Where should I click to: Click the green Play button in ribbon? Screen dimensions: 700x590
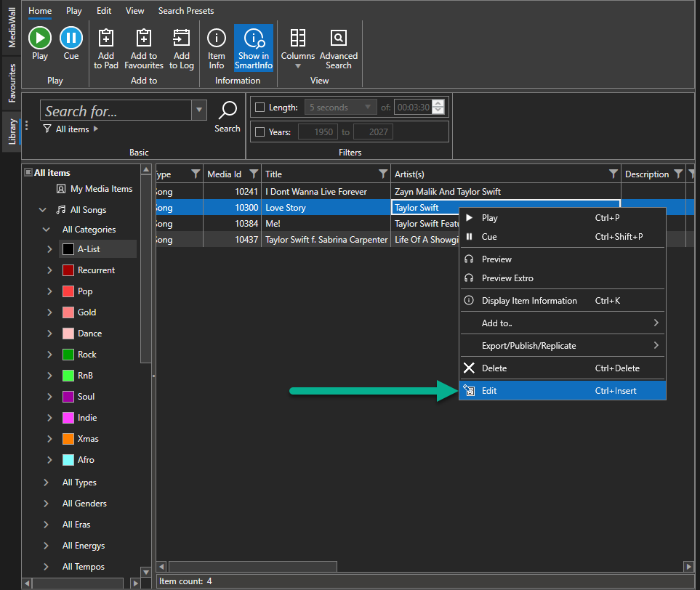[x=40, y=38]
